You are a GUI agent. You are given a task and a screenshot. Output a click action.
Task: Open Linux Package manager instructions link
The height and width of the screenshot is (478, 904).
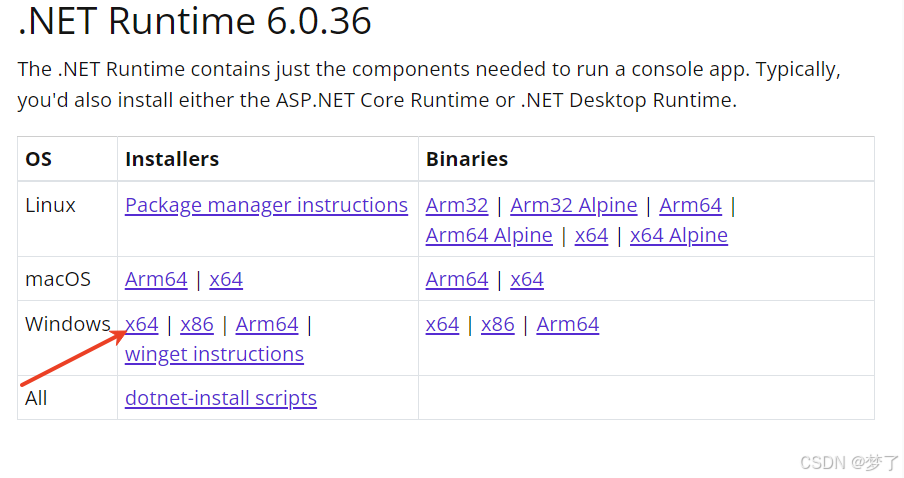point(266,205)
